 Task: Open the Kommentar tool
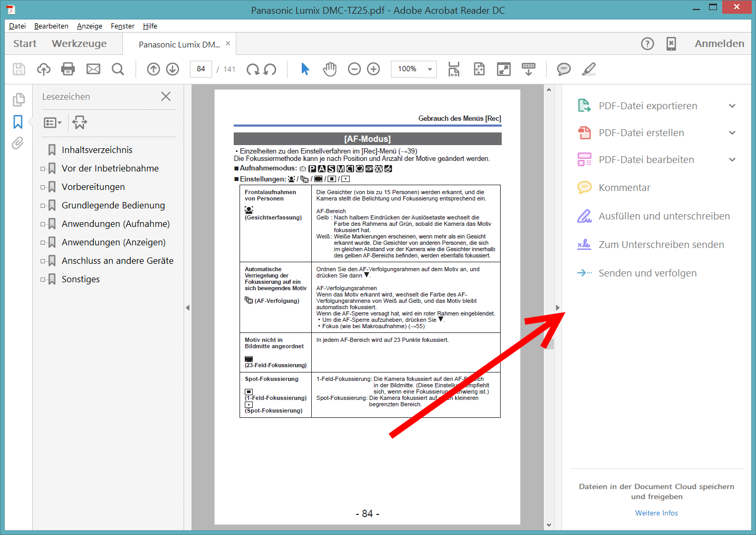point(624,188)
